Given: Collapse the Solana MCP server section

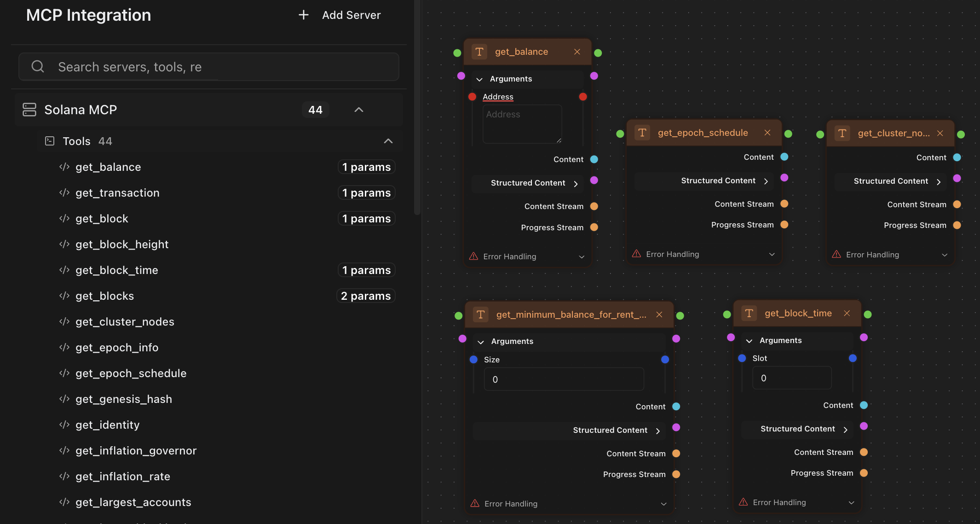Looking at the screenshot, I should (359, 110).
